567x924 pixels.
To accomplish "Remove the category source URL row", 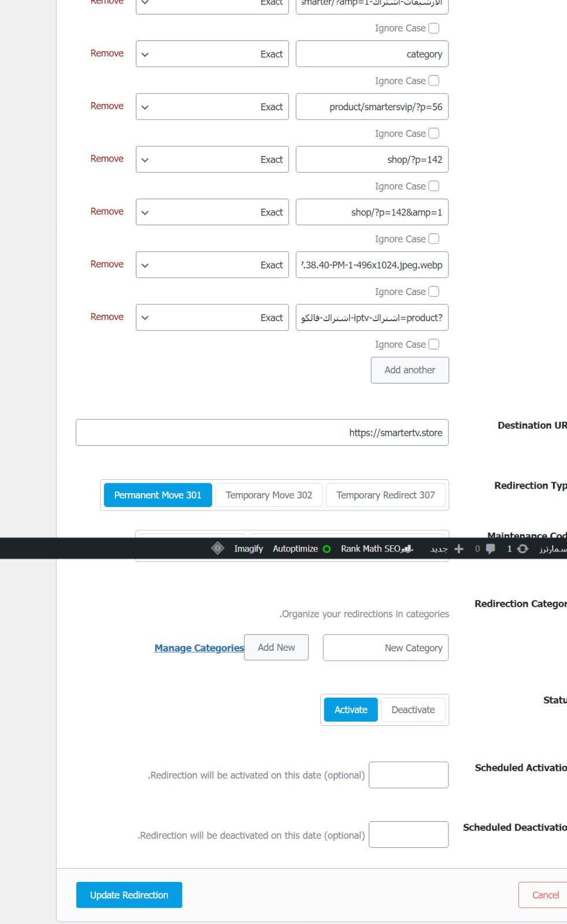I will [107, 53].
